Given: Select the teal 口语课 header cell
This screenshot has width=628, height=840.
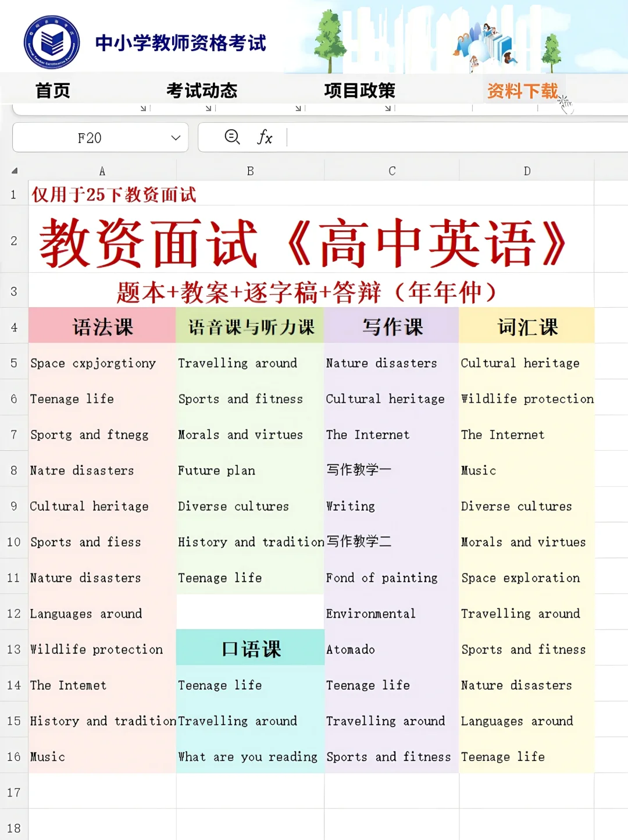Looking at the screenshot, I should [x=249, y=647].
